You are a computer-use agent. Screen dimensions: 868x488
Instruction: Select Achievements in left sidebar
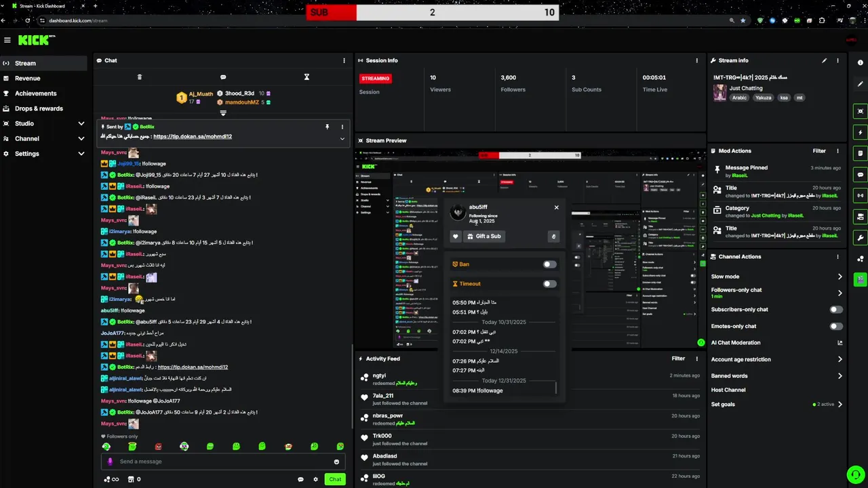coord(43,94)
